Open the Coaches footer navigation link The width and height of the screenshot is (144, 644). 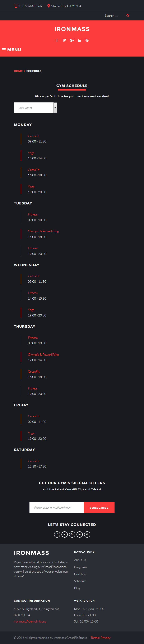pyautogui.click(x=80, y=574)
